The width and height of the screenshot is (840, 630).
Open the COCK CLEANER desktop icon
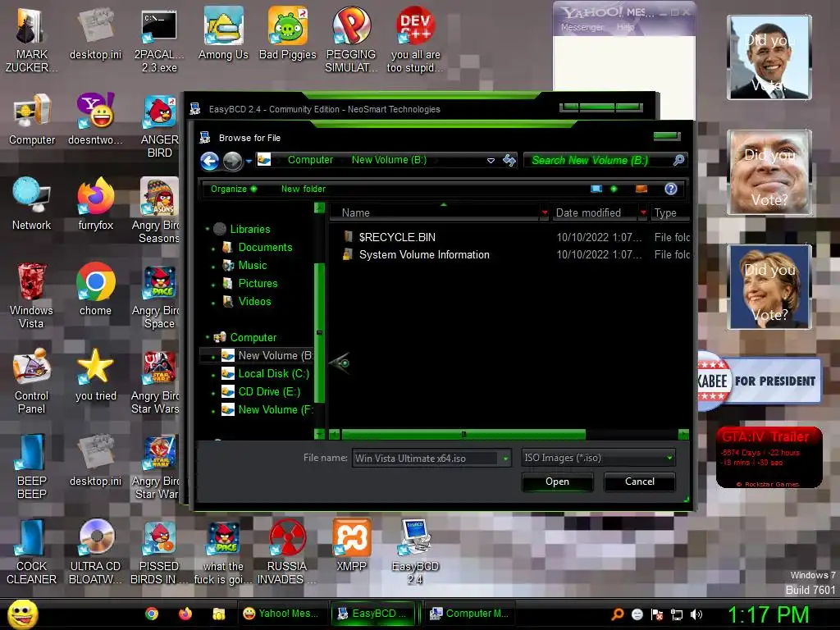point(32,550)
